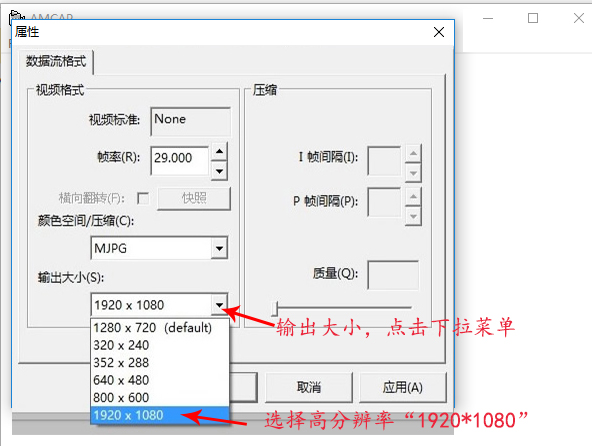Click the 应用(A) button
This screenshot has height=446, width=592.
tap(402, 387)
